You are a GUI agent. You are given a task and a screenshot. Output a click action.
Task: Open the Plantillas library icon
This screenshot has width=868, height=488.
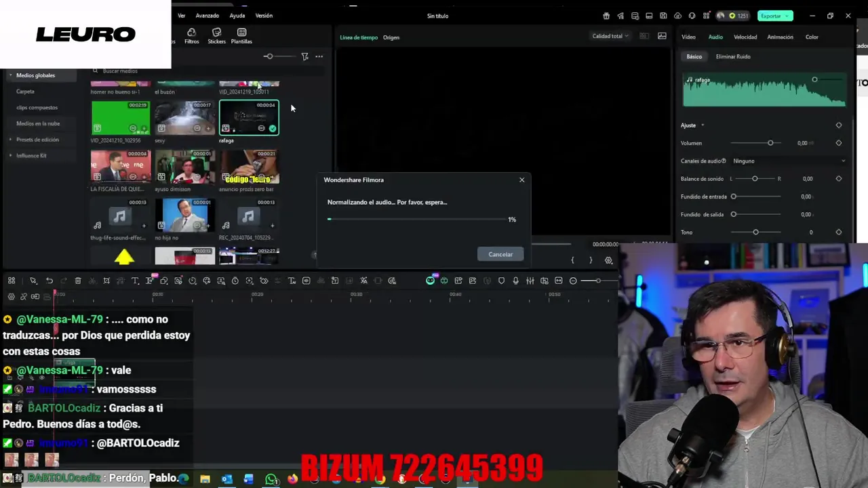241,36
